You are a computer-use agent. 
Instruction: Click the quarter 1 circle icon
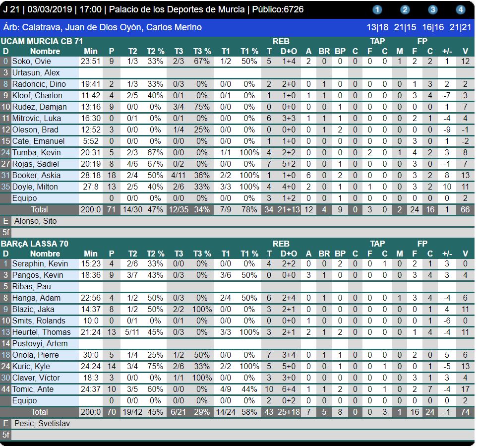[377, 9]
